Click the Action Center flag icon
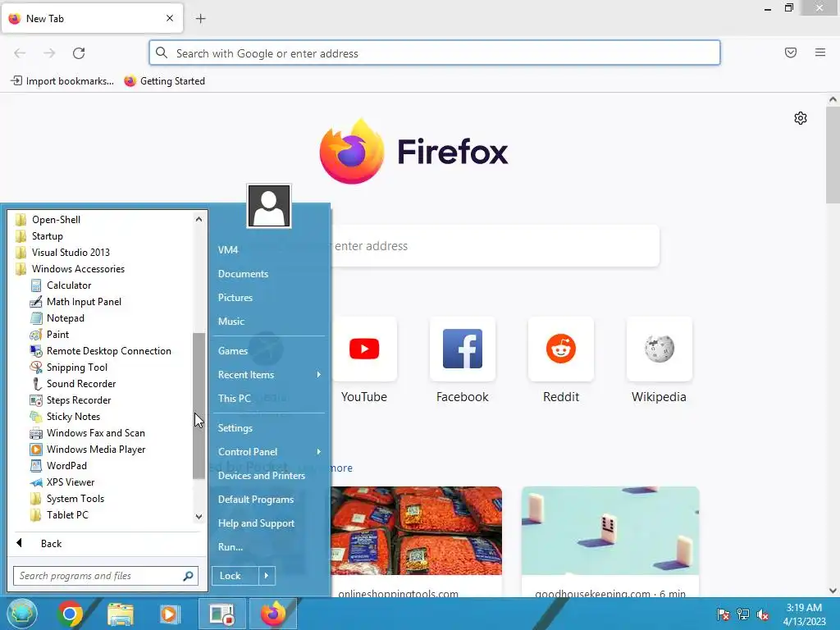 (x=723, y=614)
